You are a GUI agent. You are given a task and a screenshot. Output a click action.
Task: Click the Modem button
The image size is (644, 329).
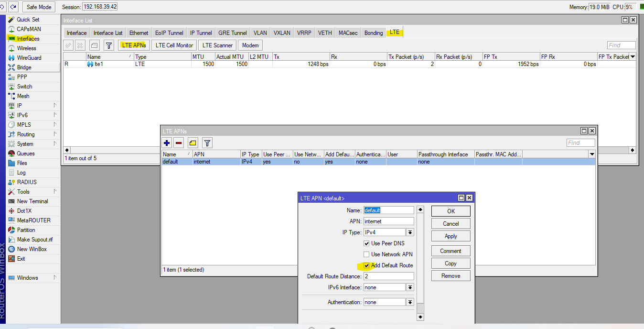[x=250, y=45]
